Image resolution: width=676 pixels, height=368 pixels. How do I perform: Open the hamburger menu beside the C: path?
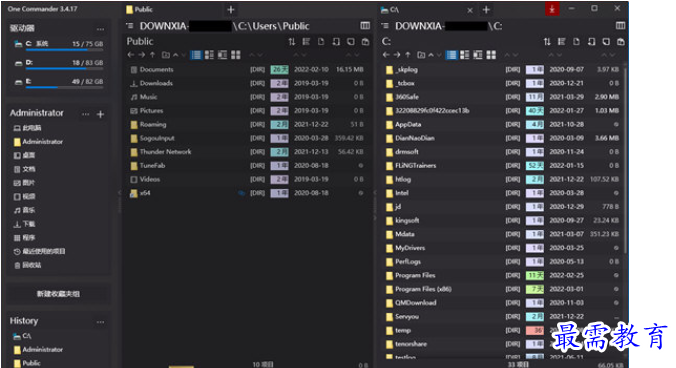coord(385,26)
